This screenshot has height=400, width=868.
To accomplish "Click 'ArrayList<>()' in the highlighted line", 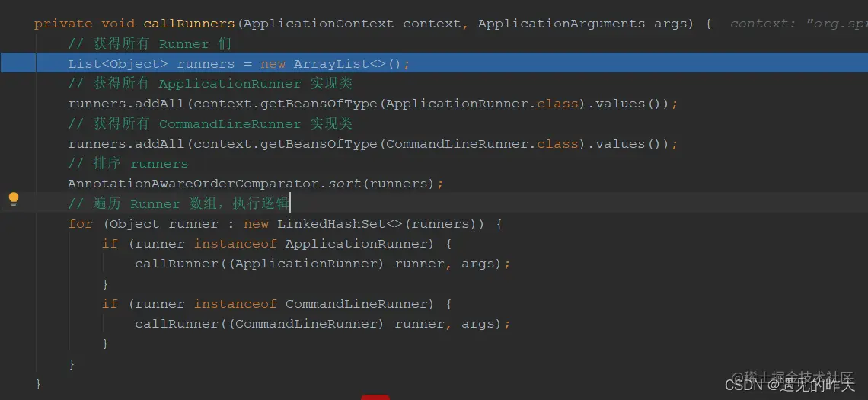I will pyautogui.click(x=346, y=64).
